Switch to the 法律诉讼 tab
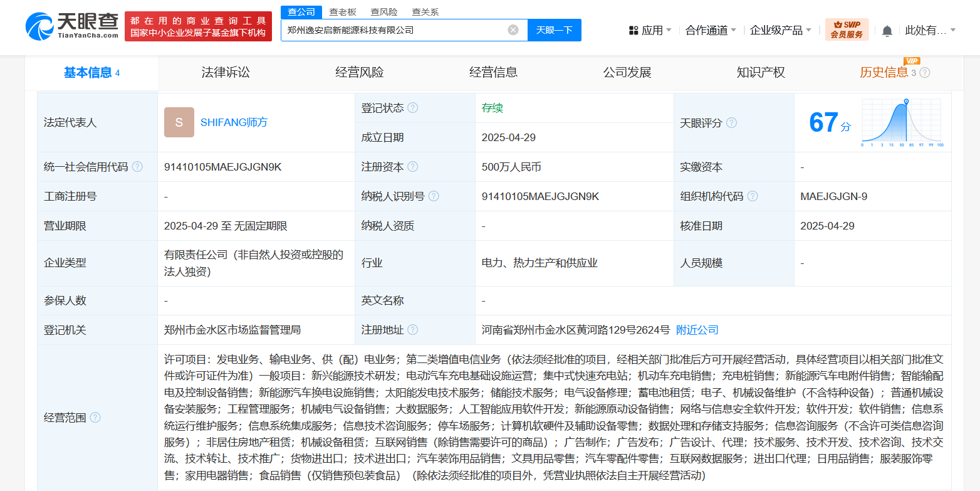 226,72
